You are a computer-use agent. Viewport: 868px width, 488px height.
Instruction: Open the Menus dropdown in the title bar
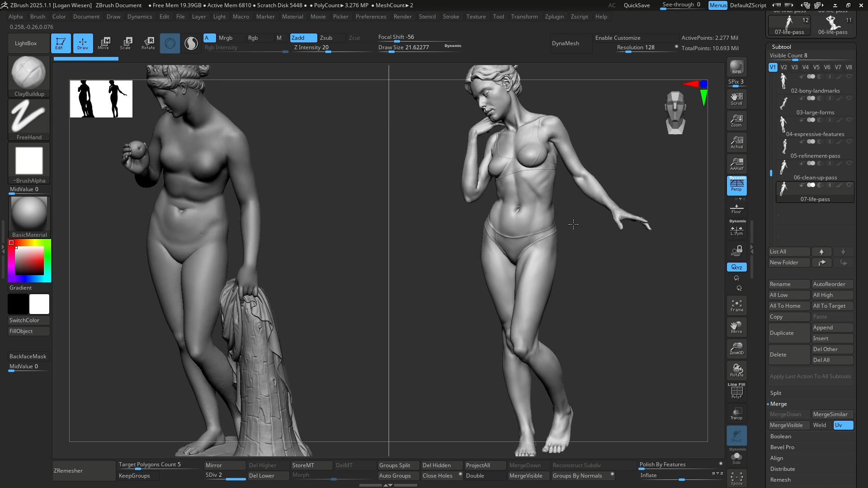coord(718,5)
